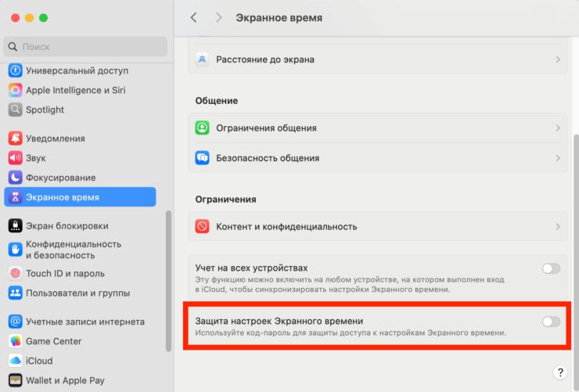This screenshot has height=392, width=579.
Task: Click the Уведомления bell icon
Action: [15, 138]
